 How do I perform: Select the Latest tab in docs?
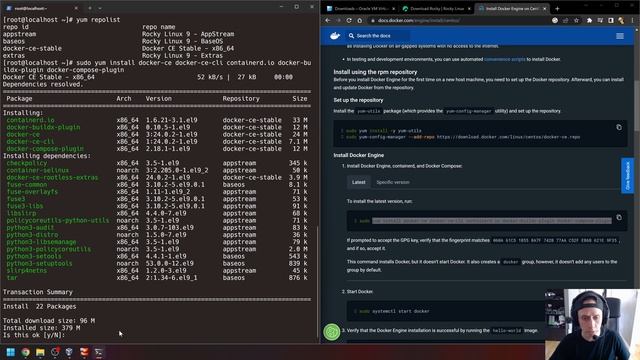359,182
